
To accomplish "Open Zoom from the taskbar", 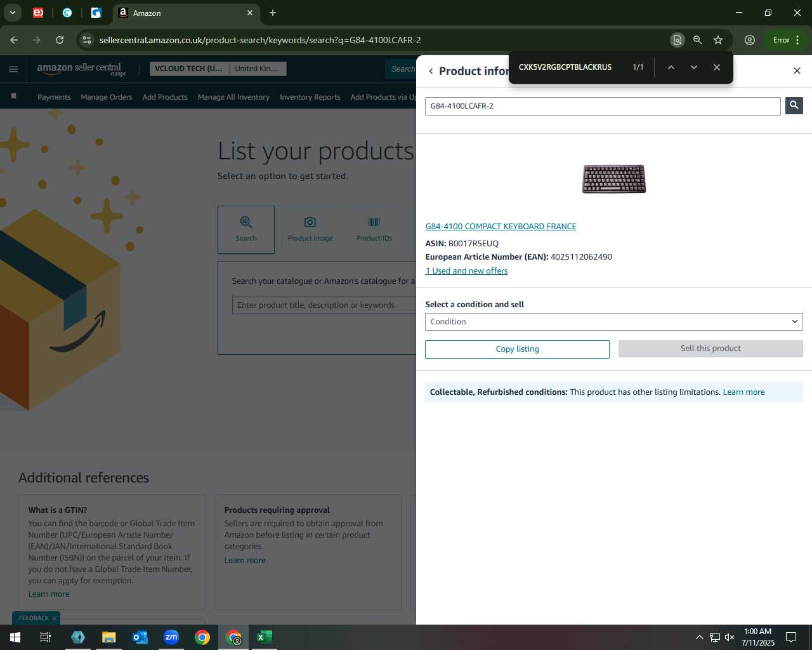I will click(171, 637).
